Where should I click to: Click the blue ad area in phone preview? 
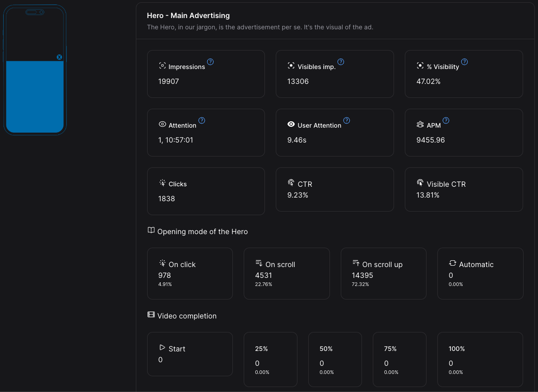pos(35,97)
